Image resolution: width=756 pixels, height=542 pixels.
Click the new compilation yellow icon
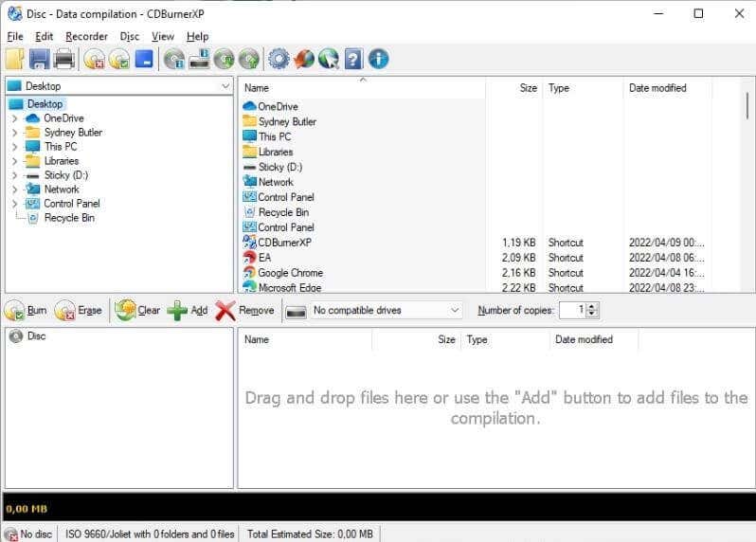(x=15, y=60)
